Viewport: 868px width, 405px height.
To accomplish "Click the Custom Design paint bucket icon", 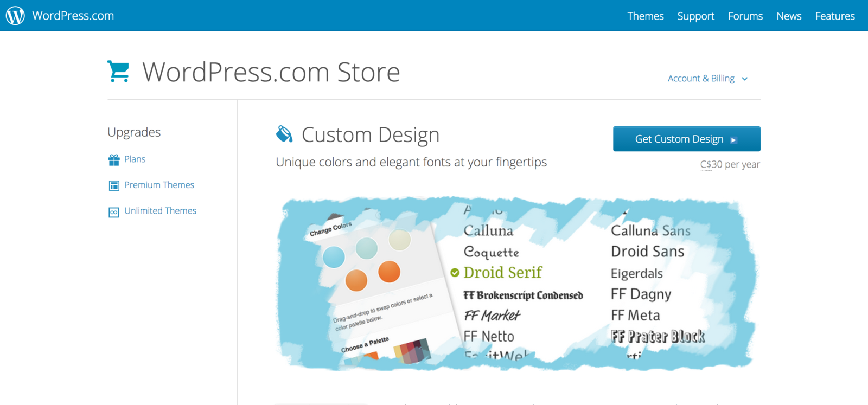I will [x=284, y=134].
